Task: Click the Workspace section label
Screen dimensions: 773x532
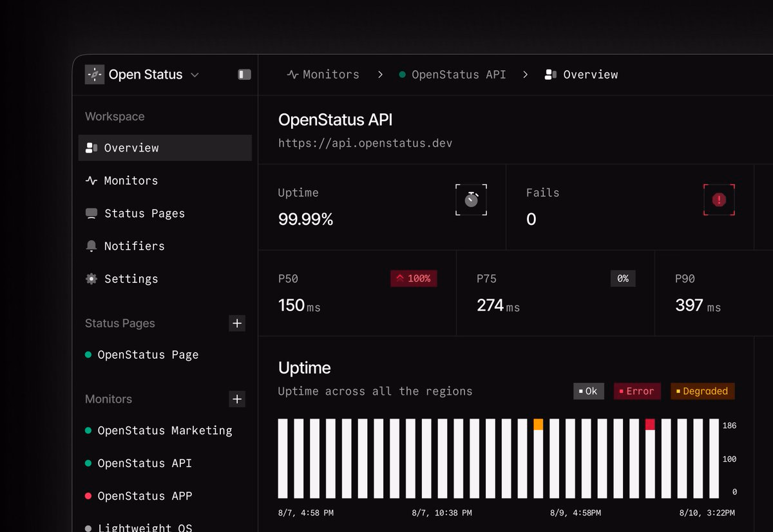Action: (x=115, y=117)
